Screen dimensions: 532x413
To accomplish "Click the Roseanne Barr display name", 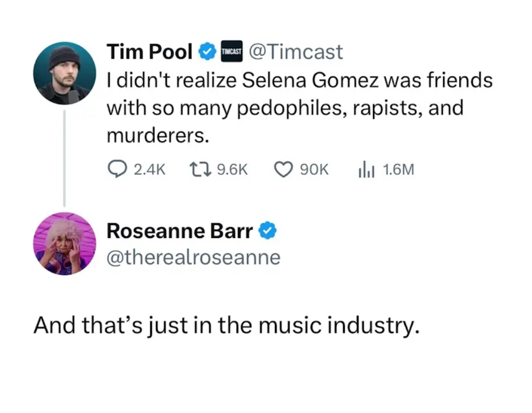I will [x=180, y=231].
